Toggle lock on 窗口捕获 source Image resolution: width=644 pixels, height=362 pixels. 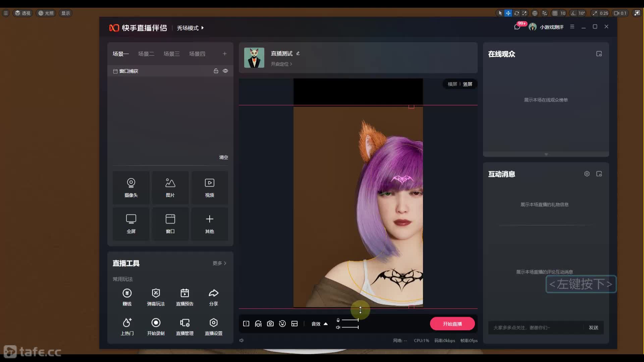[216, 71]
